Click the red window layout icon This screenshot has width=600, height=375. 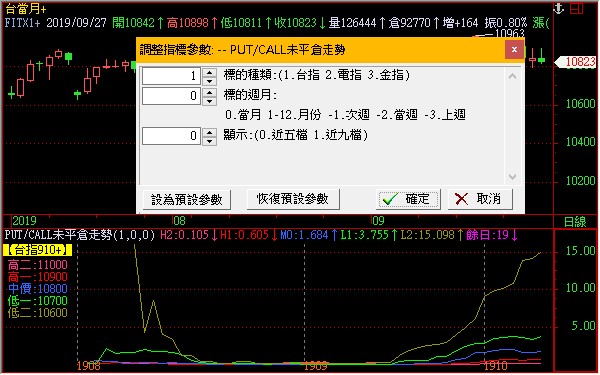coord(577,8)
